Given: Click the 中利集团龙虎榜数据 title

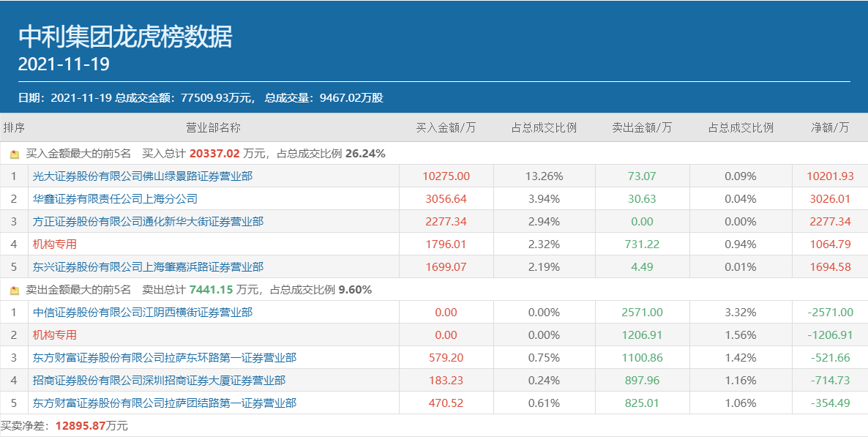Looking at the screenshot, I should [x=125, y=37].
